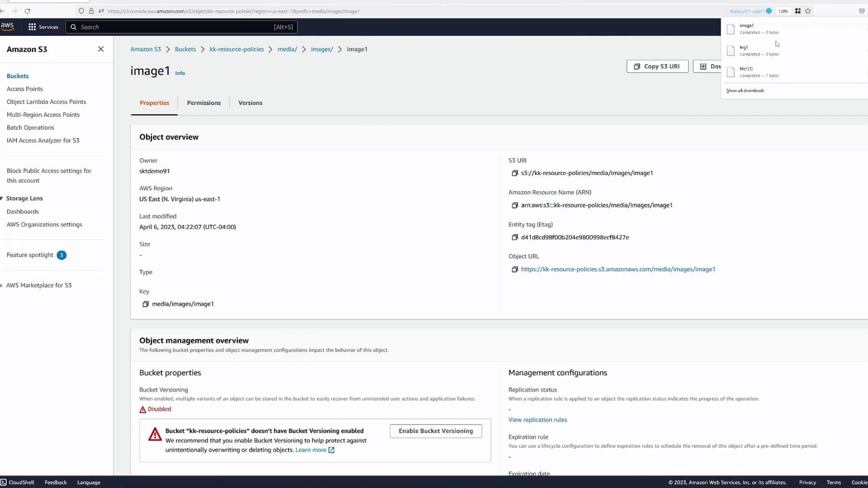Click the browser shield tracking icon
The width and height of the screenshot is (868, 488).
[81, 11]
